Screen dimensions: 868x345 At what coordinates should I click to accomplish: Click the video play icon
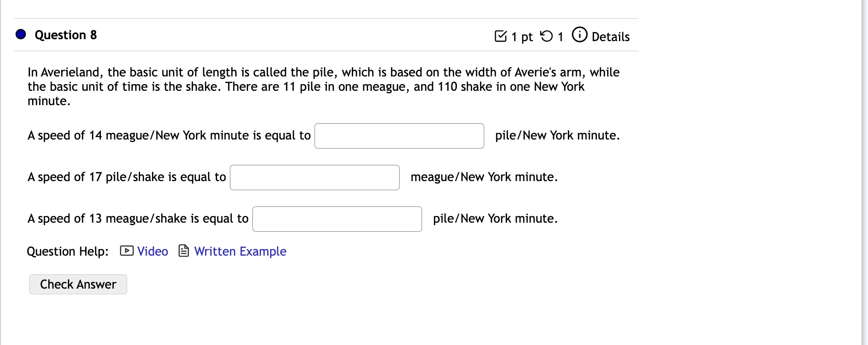[x=126, y=251]
